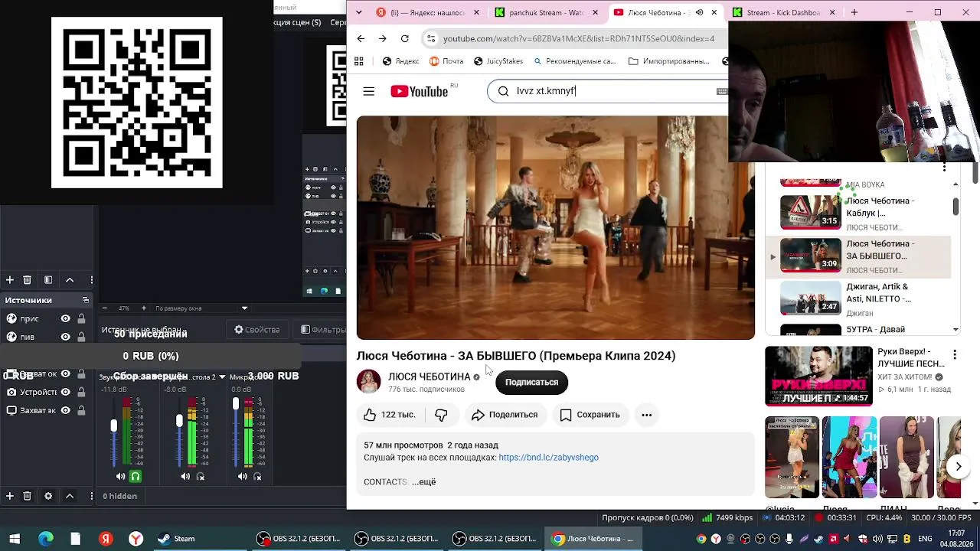Open more options in OBS Sources dock

pyautogui.click(x=91, y=496)
